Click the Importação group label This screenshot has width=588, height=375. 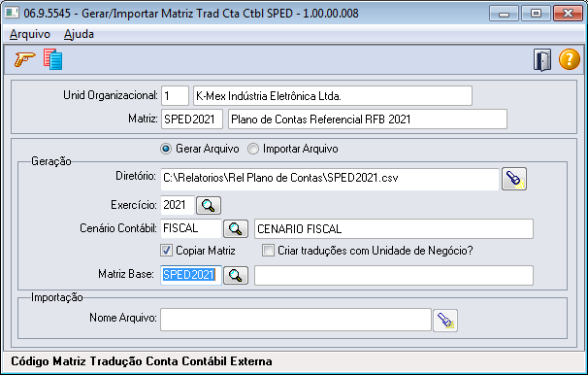[56, 297]
